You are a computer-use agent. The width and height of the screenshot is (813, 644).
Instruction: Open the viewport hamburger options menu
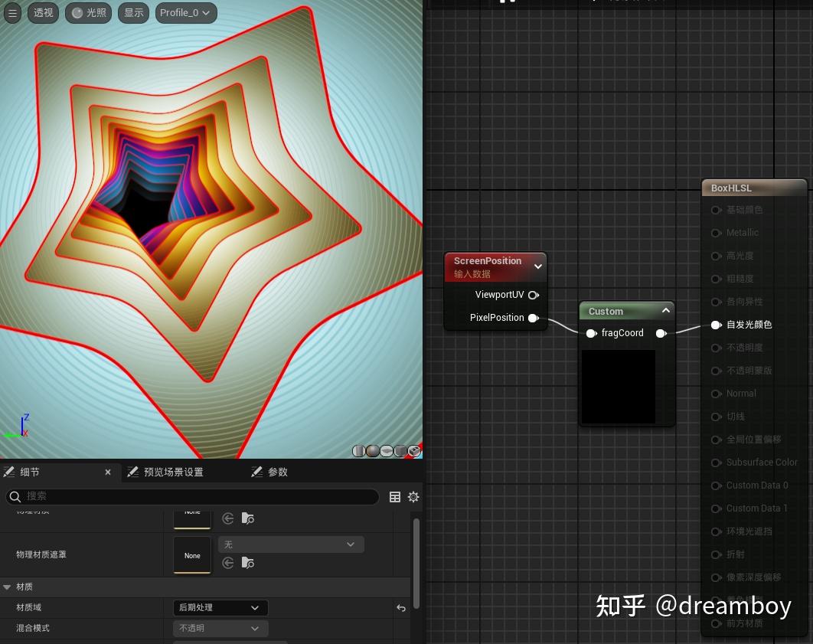pyautogui.click(x=12, y=13)
